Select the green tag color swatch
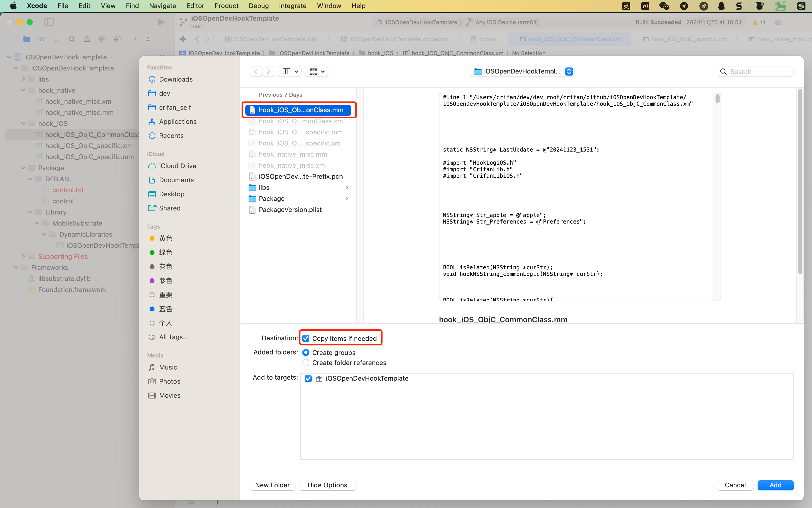This screenshot has width=812, height=508. (x=152, y=252)
